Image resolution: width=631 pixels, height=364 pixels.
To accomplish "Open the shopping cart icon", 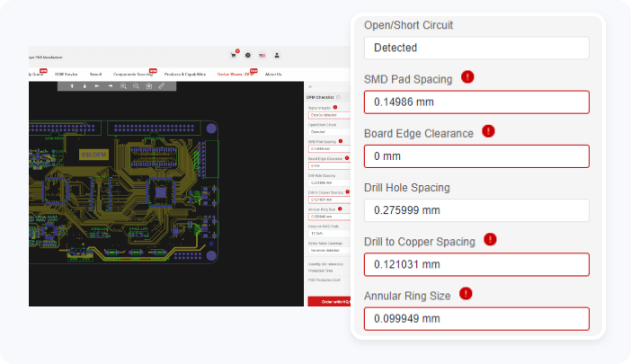I will pos(234,55).
